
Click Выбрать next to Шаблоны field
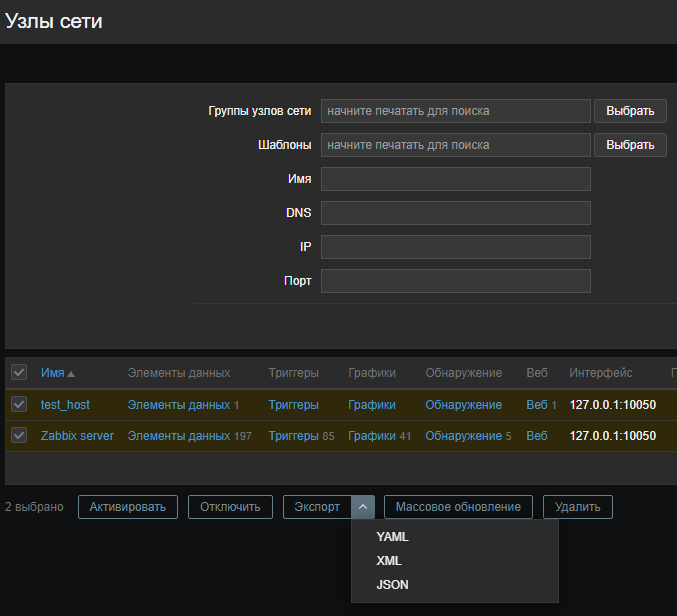point(630,145)
